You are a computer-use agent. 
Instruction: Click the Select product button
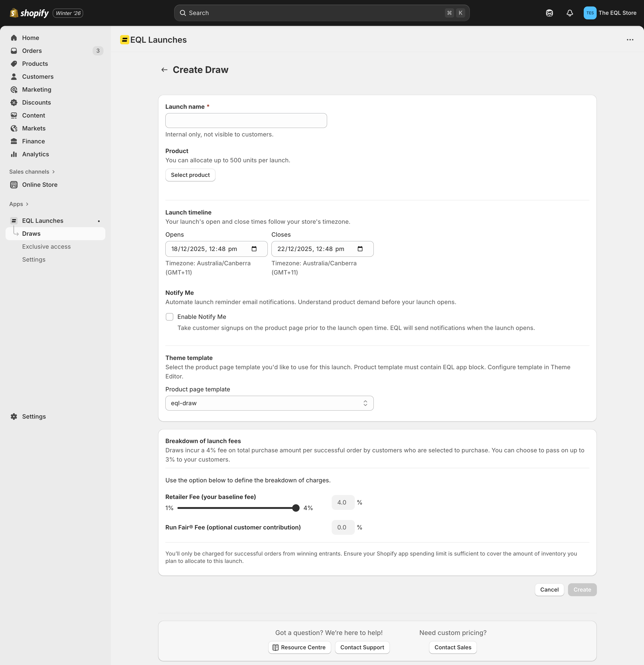tap(190, 175)
